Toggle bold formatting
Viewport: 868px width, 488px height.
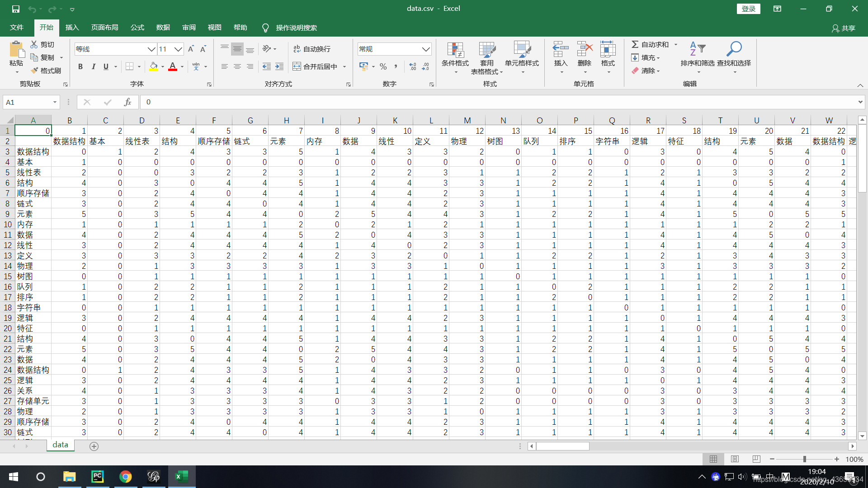(x=80, y=66)
